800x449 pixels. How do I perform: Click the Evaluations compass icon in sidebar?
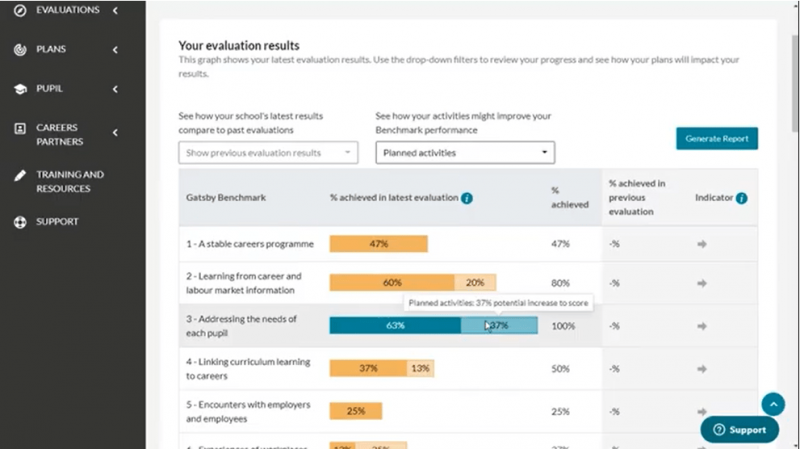click(x=20, y=10)
